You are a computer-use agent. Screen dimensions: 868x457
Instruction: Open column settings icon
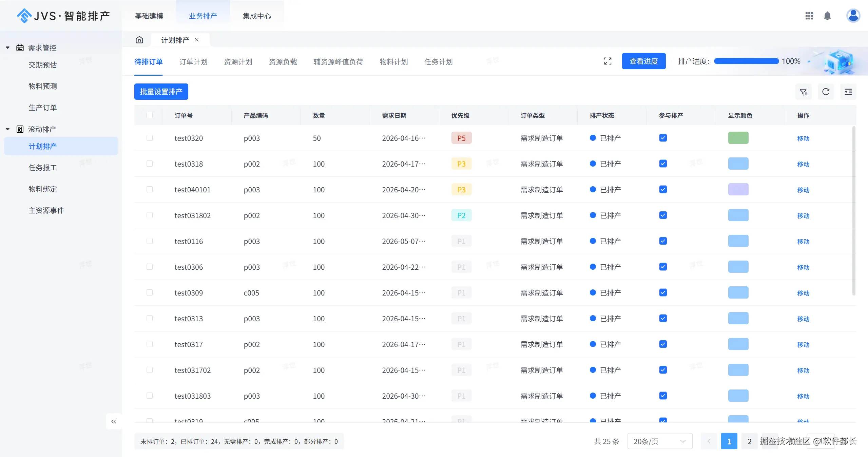848,92
